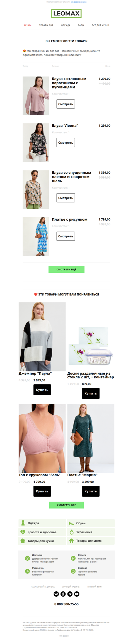Viewport: 133px width, 644px height.
Task: Click the green Смотреть ещё button
Action: pyautogui.click(x=66, y=269)
